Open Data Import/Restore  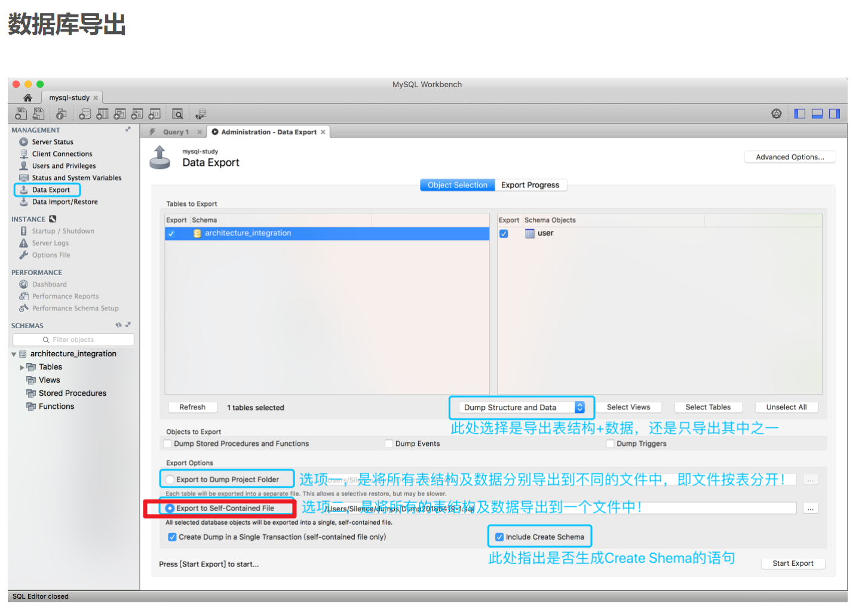[65, 202]
